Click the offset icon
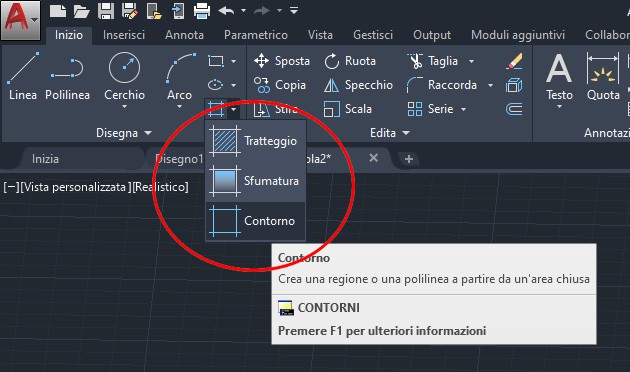Screen dimensions: 630x372 click(x=514, y=109)
